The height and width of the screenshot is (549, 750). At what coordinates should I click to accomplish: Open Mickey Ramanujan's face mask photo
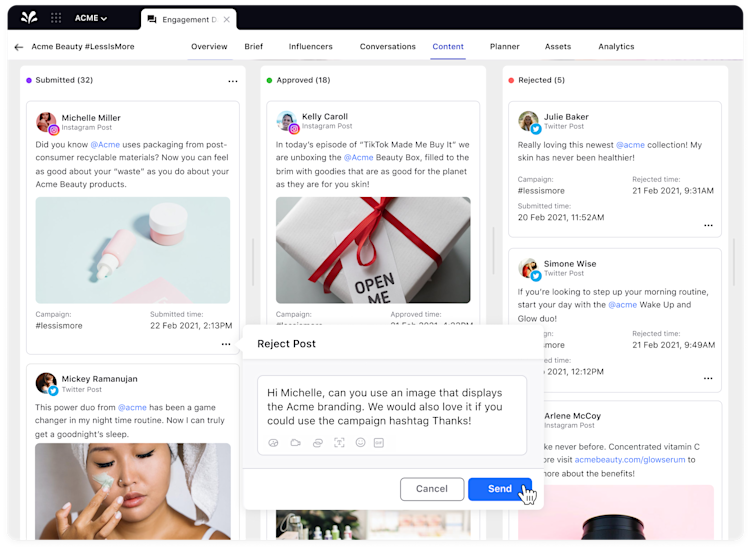click(x=132, y=491)
